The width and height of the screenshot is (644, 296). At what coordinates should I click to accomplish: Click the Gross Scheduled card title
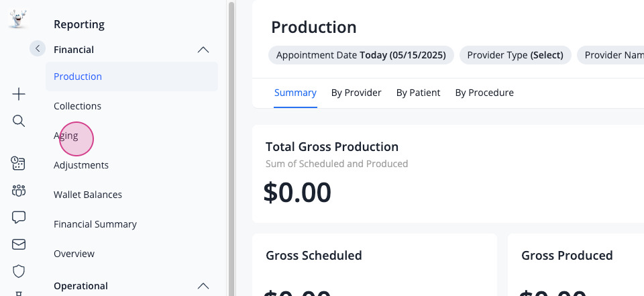tap(314, 255)
